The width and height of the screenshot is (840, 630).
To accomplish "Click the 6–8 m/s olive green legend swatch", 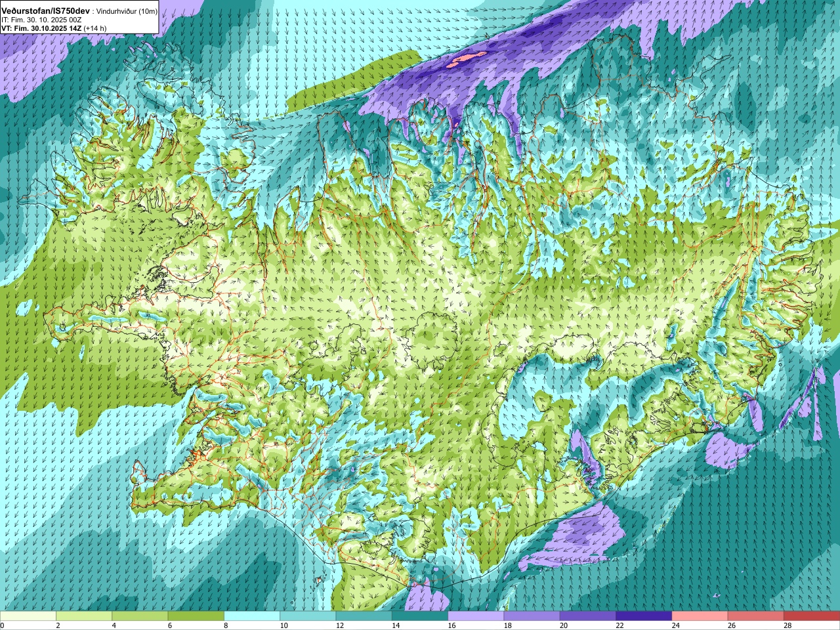I will (196, 616).
